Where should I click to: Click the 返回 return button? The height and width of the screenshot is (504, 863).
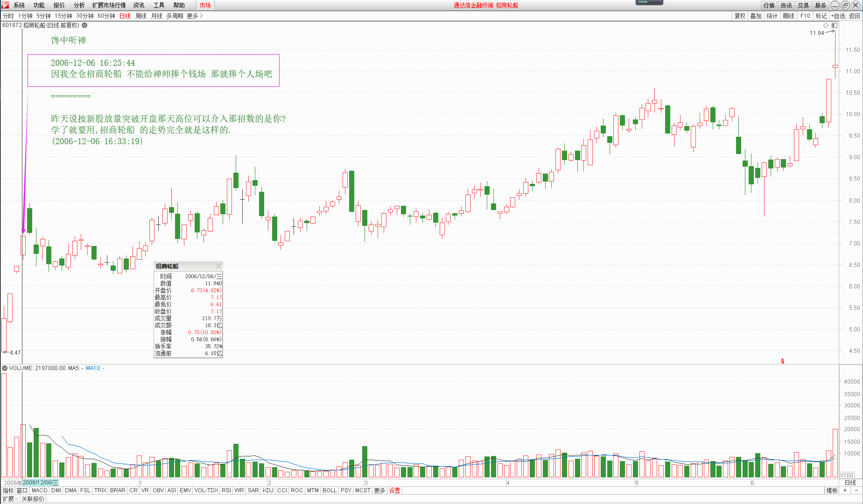point(853,15)
